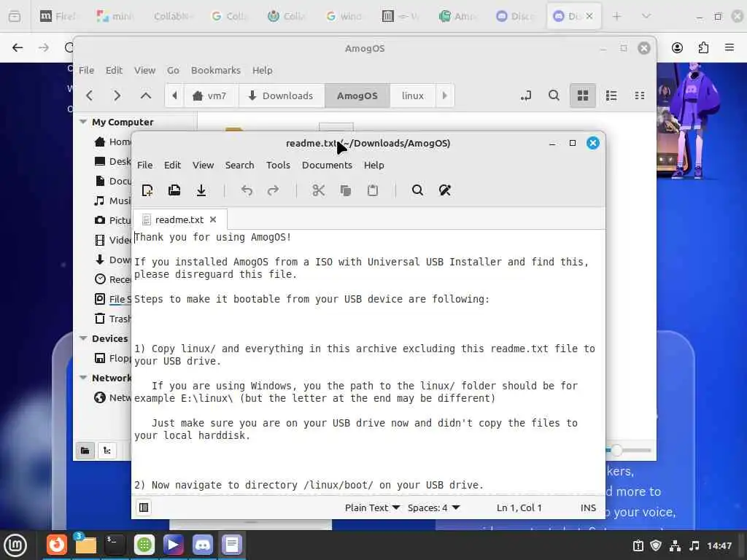Open the editor Help menu
The height and width of the screenshot is (560, 747).
pos(373,165)
